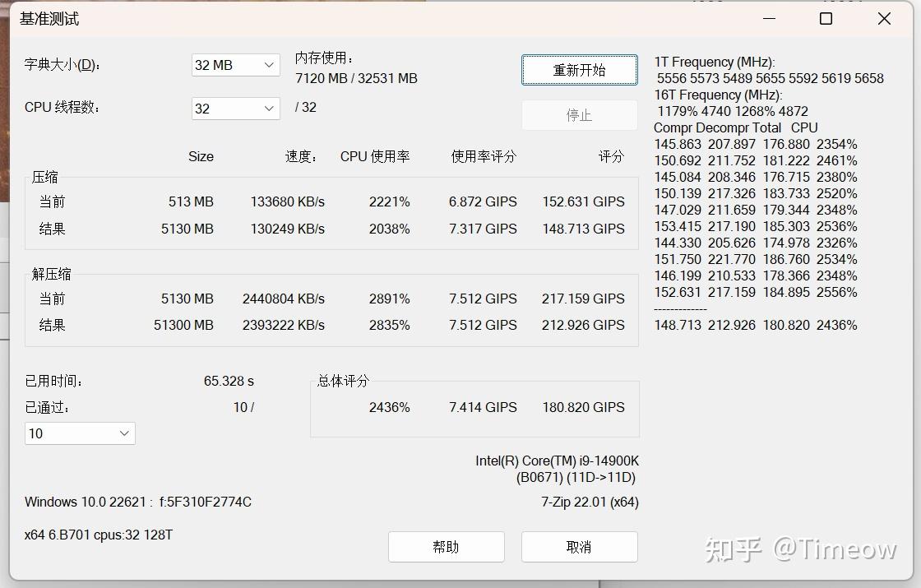Click the 使用率评分 column header
921x588 pixels.
coord(484,156)
